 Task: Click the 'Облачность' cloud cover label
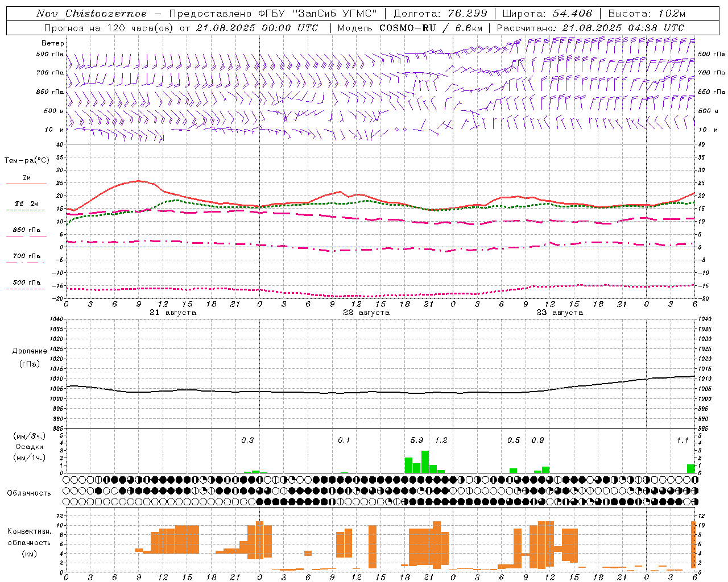pos(29,493)
